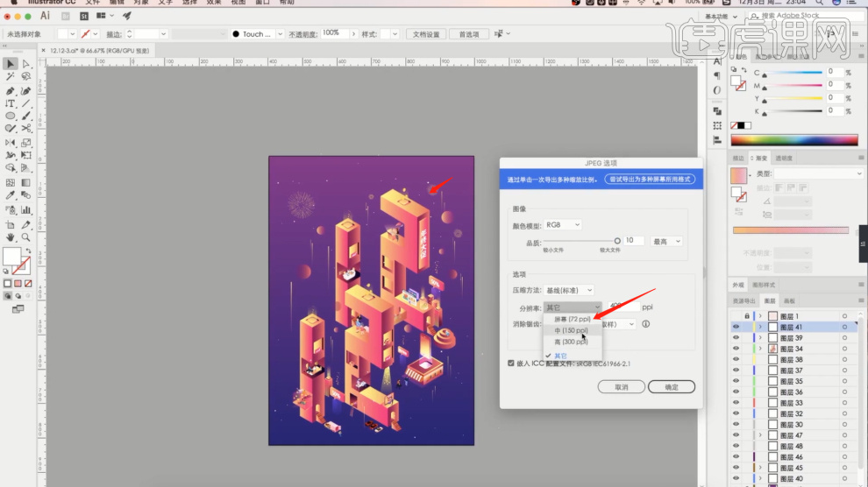The image size is (868, 487).
Task: Select the Zoom magnifier tool
Action: coord(25,237)
